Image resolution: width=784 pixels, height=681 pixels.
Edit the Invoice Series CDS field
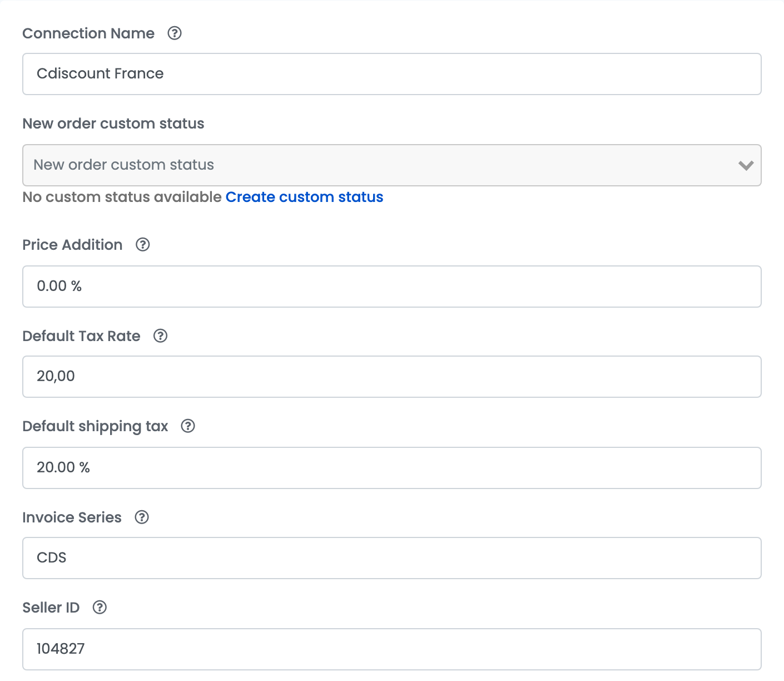(x=392, y=558)
